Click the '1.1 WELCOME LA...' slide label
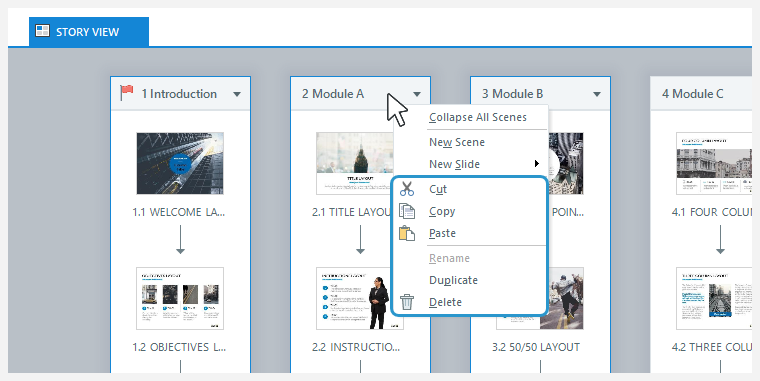760x381 pixels. (x=179, y=212)
